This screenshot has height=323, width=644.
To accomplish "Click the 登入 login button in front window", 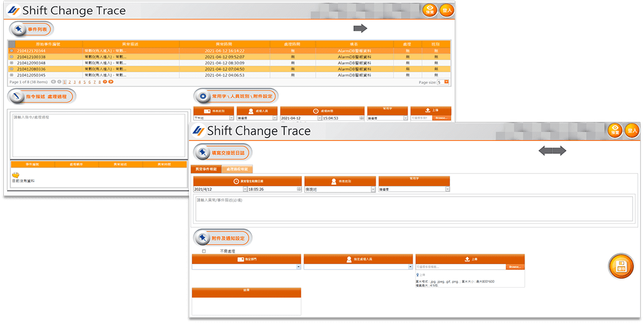I will [x=632, y=131].
